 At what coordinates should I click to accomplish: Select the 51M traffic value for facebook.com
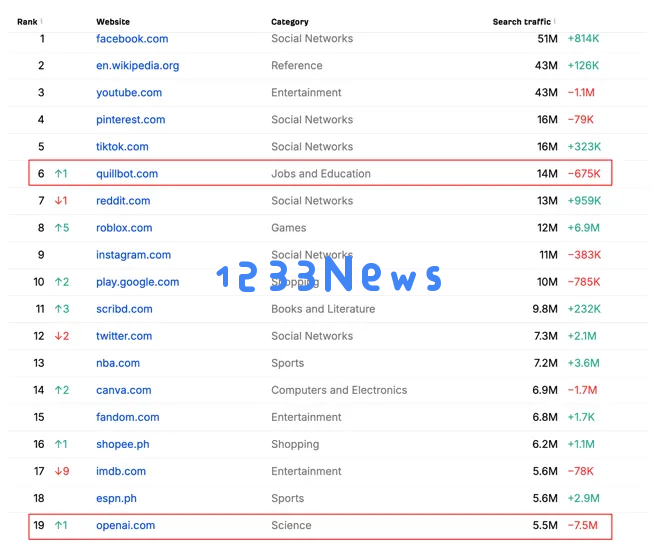(547, 39)
